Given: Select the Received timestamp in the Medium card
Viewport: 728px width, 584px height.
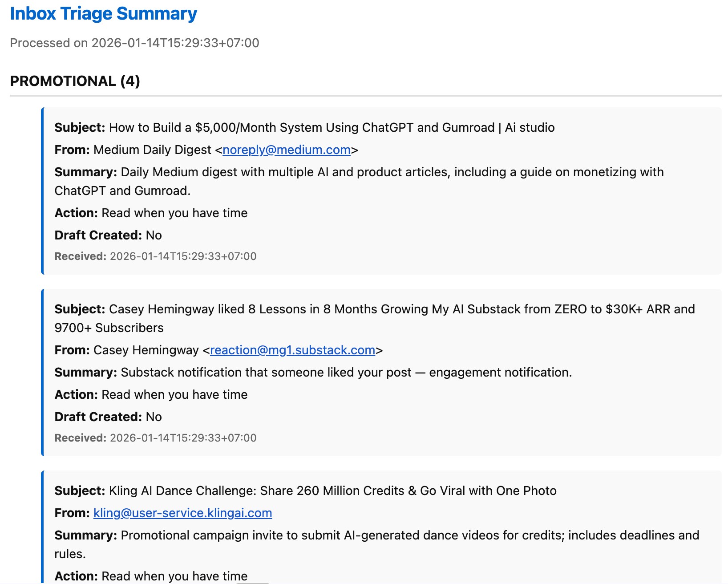Looking at the screenshot, I should pyautogui.click(x=155, y=256).
